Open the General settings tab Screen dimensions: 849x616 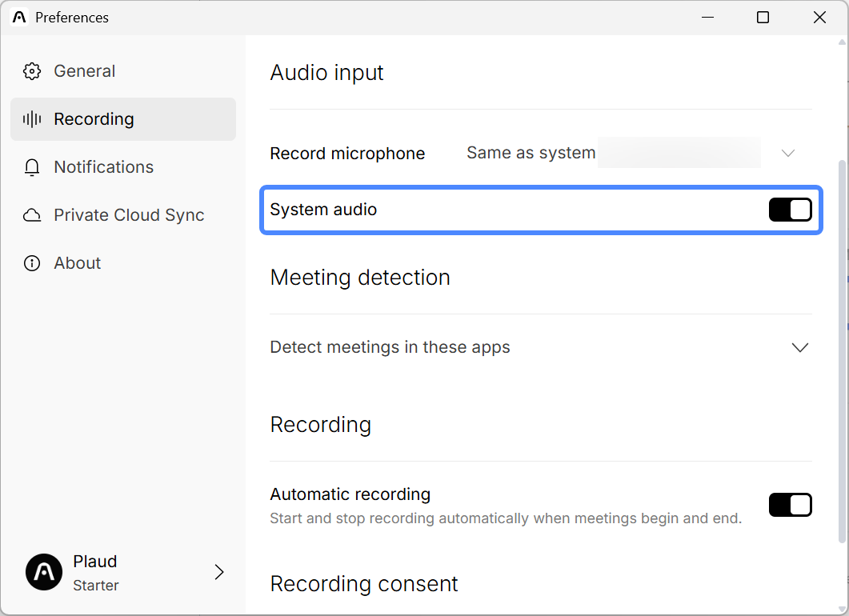coord(123,71)
